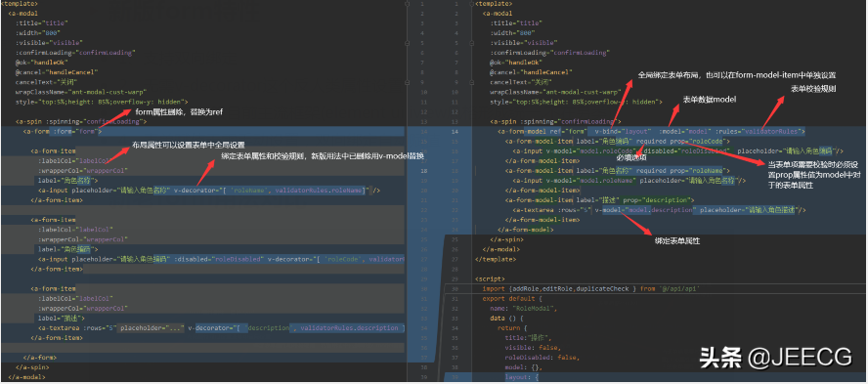
Task: Click closing </a-form> tag in left pane
Action: [x=40, y=358]
